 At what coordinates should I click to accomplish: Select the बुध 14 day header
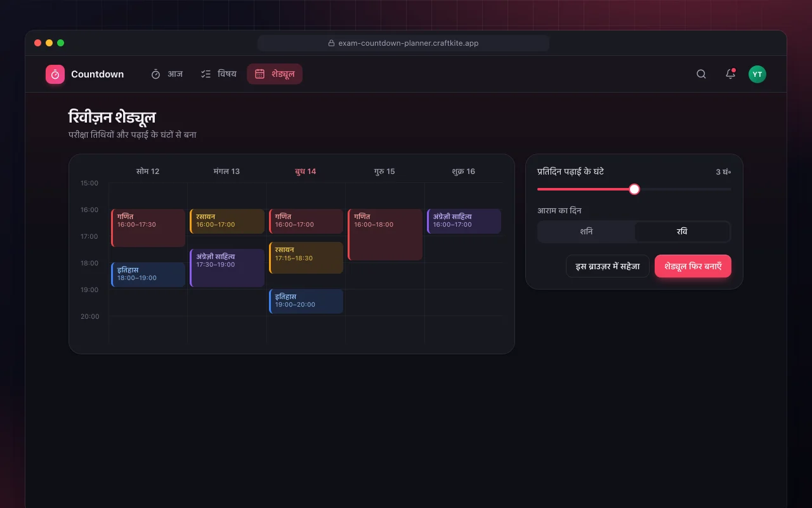point(306,171)
